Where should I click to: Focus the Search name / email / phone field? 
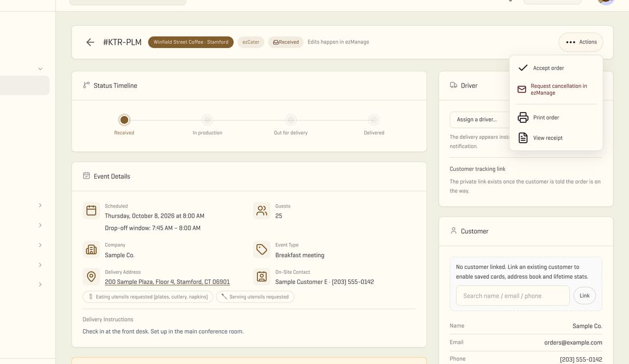[513, 296]
